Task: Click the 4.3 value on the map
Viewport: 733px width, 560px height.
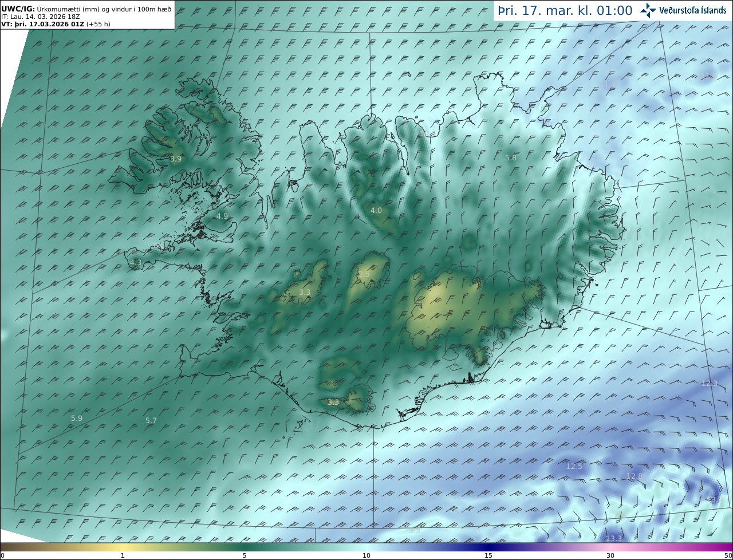Action: 136,262
